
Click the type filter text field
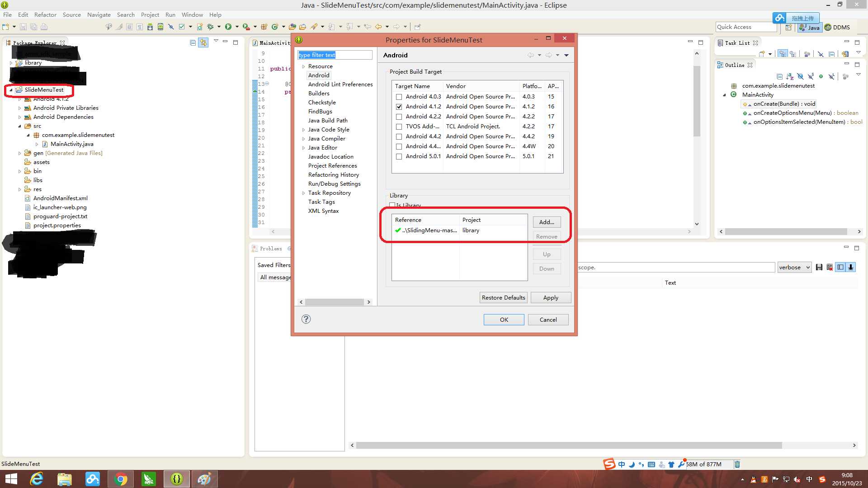pos(335,55)
